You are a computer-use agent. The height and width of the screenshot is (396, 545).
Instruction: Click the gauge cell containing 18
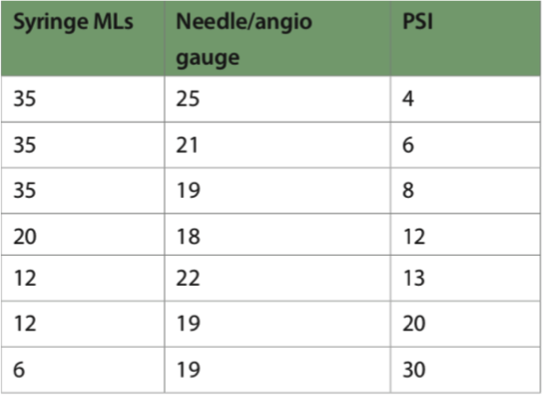tap(278, 235)
